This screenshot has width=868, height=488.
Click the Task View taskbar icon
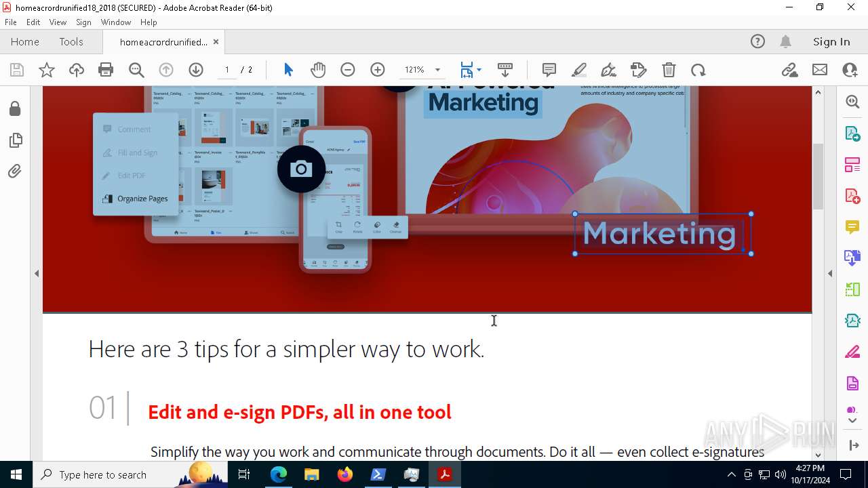point(245,474)
